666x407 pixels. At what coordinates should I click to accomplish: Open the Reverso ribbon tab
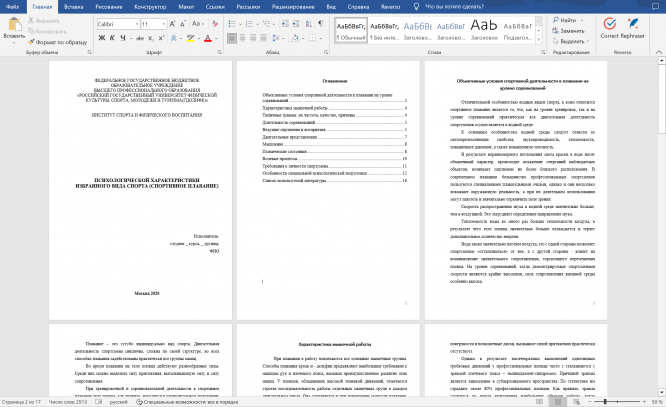390,7
